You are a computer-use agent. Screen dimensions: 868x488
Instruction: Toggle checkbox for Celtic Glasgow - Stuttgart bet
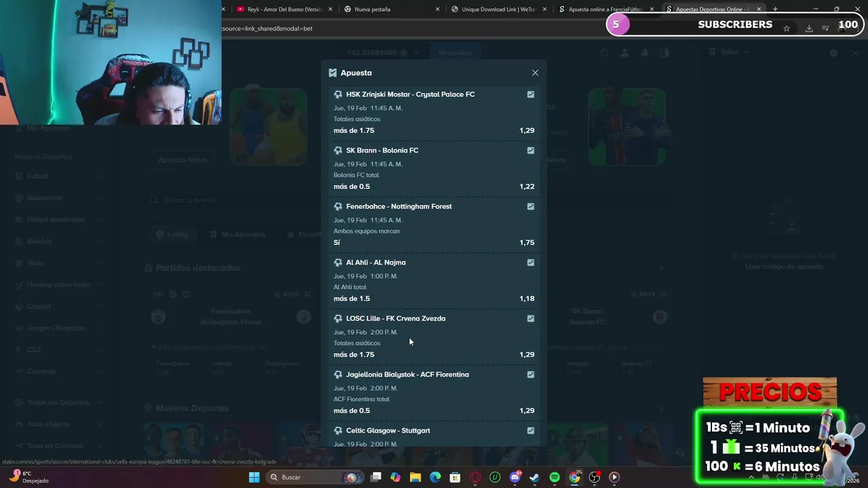pyautogui.click(x=530, y=430)
